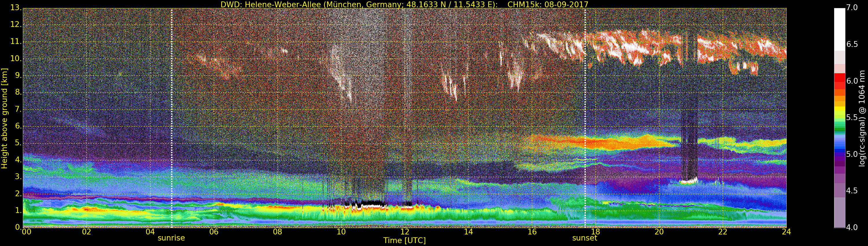Viewport: 868px width, 246px height.
Task: Click time axis tick '06'
Action: pyautogui.click(x=214, y=232)
